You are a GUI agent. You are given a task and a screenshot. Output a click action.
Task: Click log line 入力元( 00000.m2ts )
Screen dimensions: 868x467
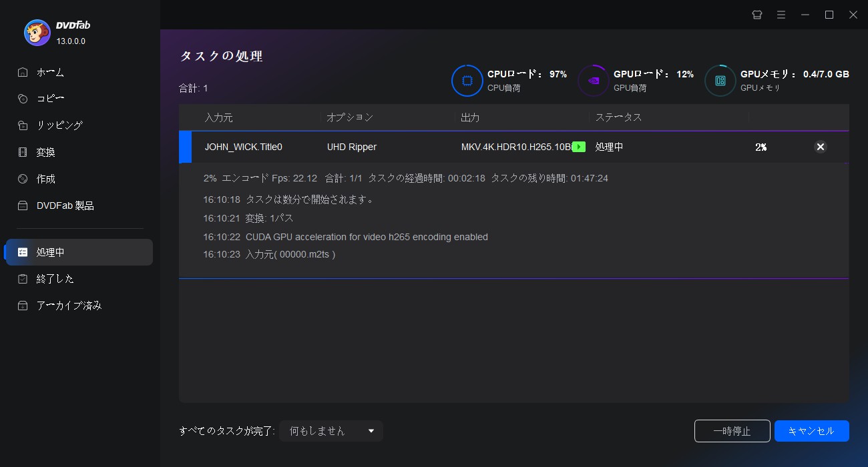click(x=269, y=254)
